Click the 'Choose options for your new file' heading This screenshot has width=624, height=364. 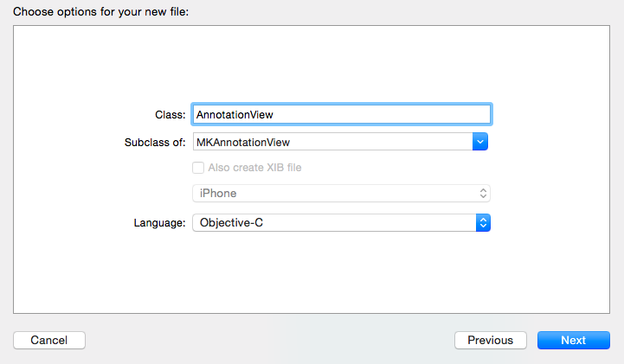tap(101, 11)
